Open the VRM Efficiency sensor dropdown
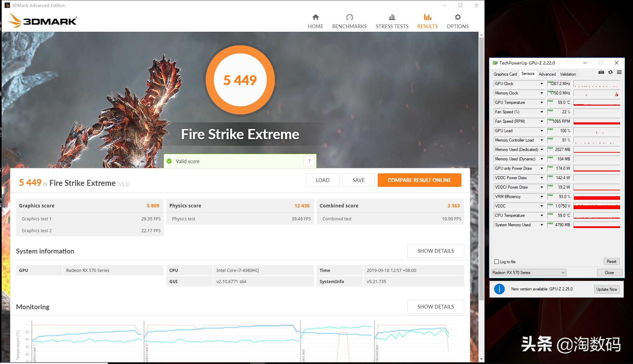This screenshot has height=364, width=633. tap(542, 197)
